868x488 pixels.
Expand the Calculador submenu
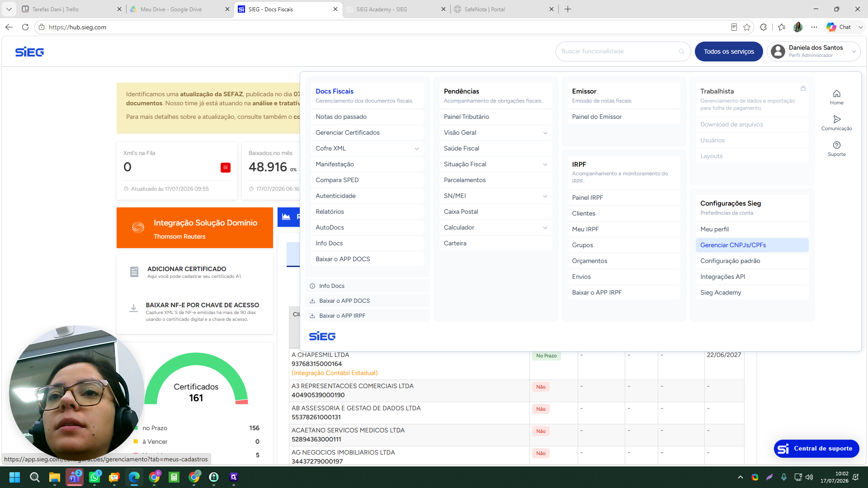tap(545, 228)
